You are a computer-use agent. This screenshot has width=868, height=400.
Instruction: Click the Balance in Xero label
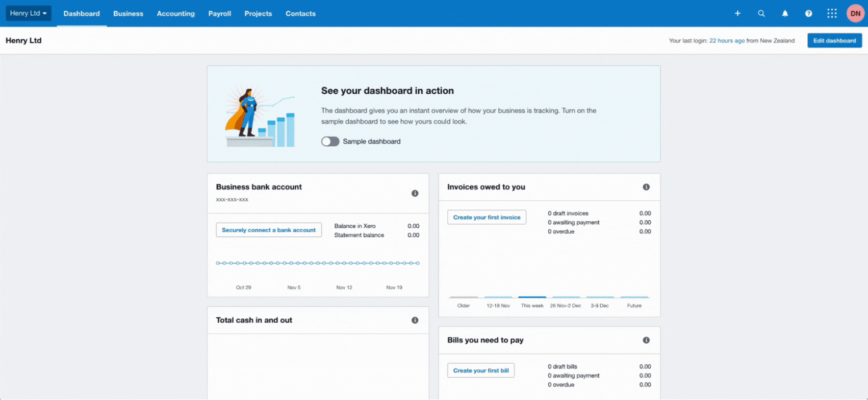pyautogui.click(x=355, y=226)
